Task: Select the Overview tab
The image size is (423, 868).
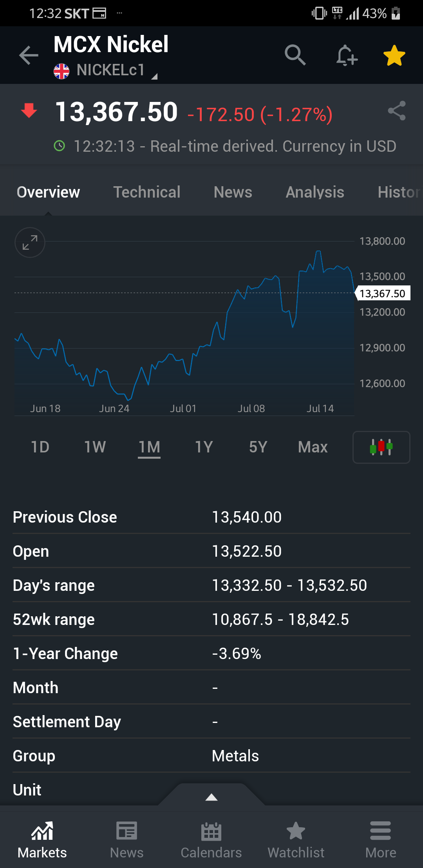Action: (48, 192)
